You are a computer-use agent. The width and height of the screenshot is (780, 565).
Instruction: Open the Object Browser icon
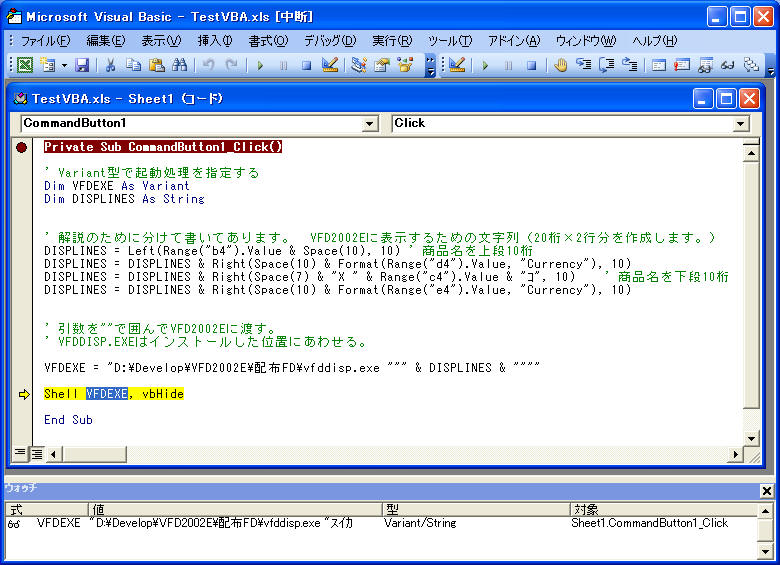(405, 65)
